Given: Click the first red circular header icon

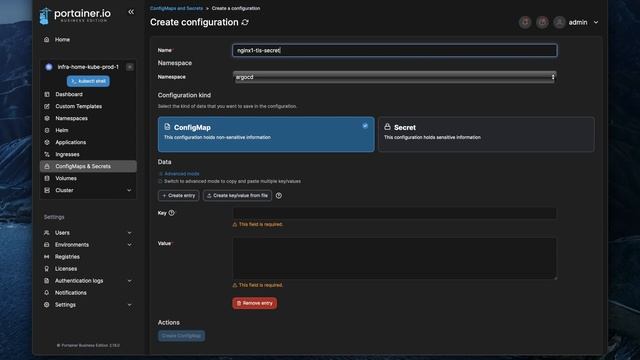Looking at the screenshot, I should point(525,22).
